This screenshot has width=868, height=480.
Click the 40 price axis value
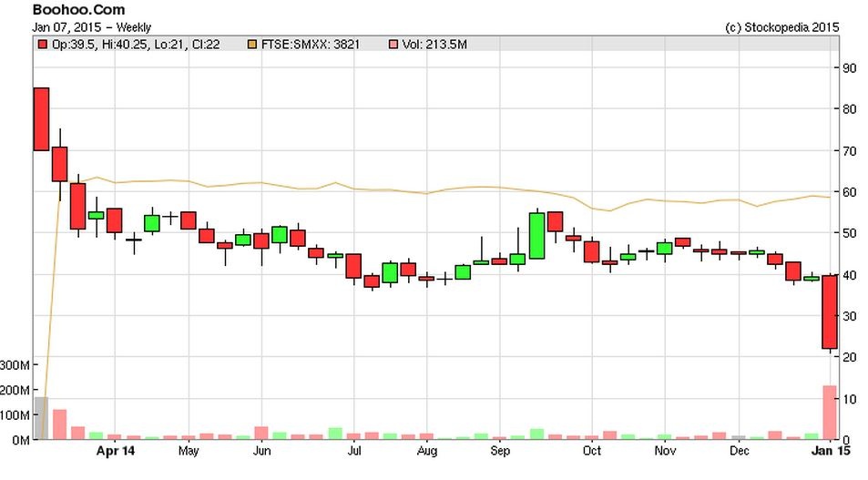pyautogui.click(x=849, y=274)
